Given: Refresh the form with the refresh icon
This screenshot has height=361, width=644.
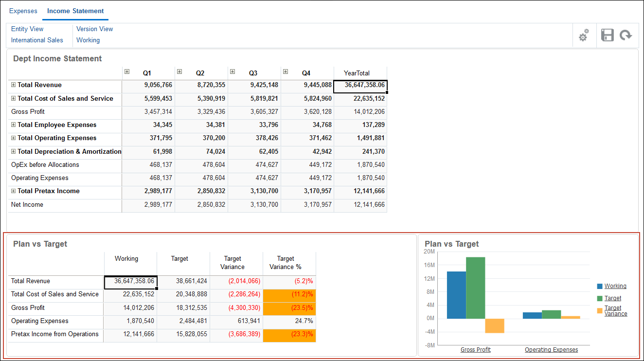Looking at the screenshot, I should (626, 35).
